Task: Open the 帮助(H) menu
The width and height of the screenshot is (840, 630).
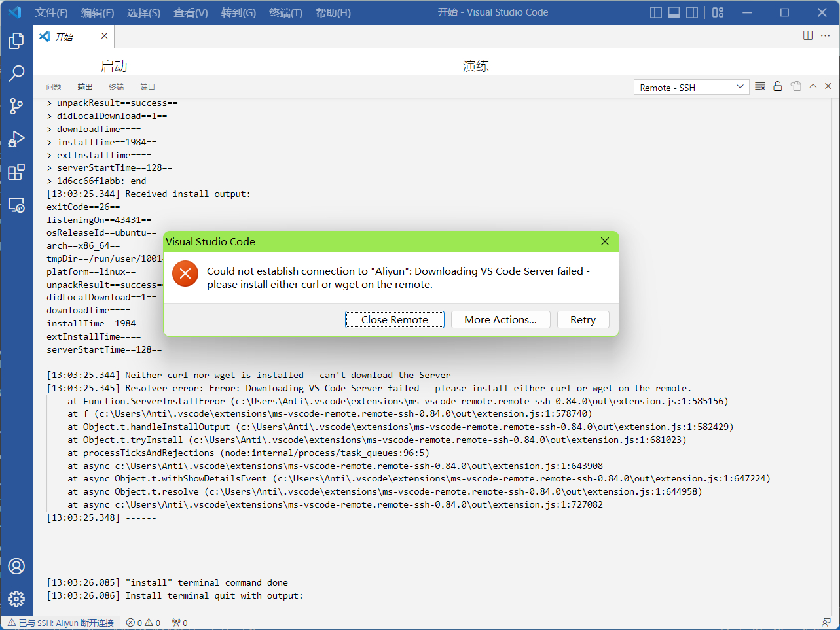Action: 333,12
